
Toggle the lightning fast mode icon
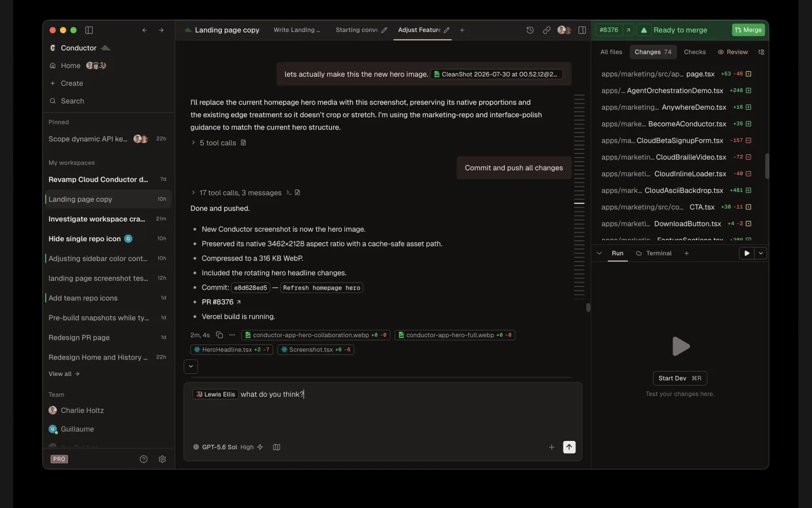pyautogui.click(x=260, y=447)
